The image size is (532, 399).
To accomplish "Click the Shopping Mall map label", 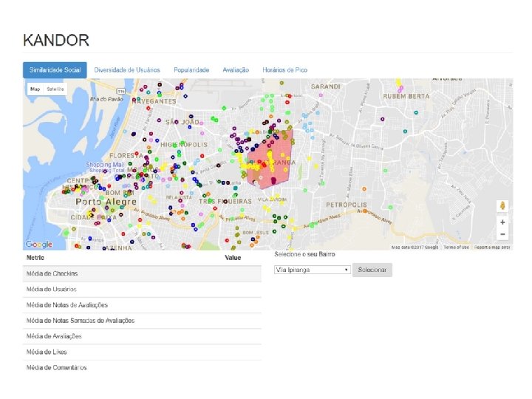I will pyautogui.click(x=105, y=165).
